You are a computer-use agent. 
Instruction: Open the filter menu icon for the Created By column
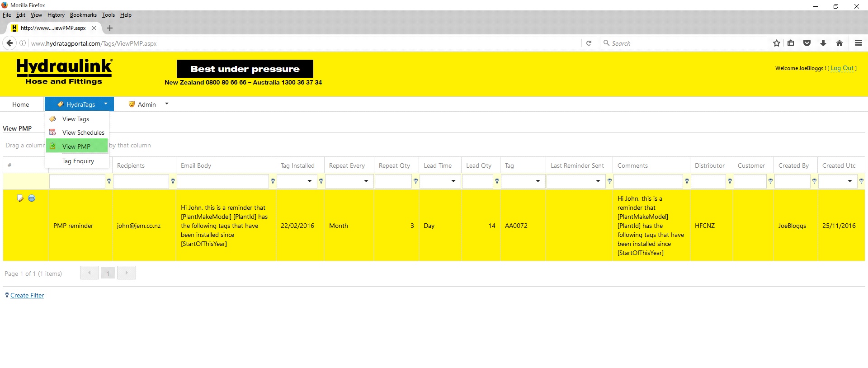coord(814,181)
